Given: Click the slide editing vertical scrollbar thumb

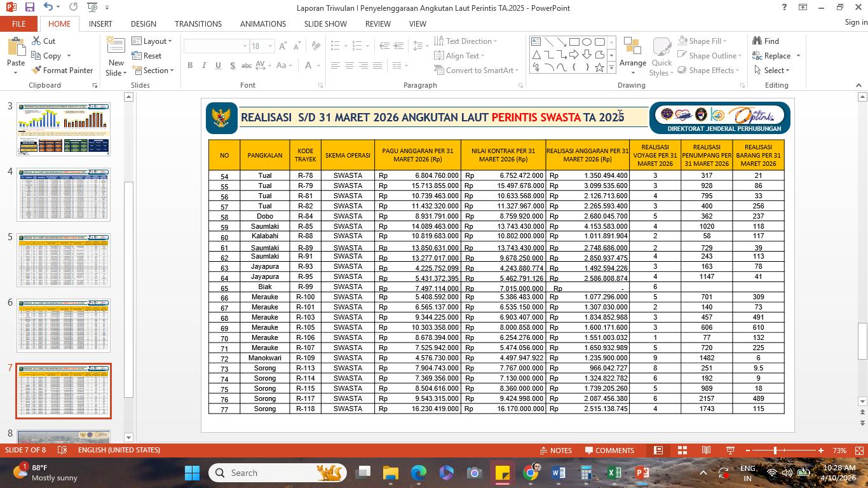Looking at the screenshot, I should click(x=862, y=341).
